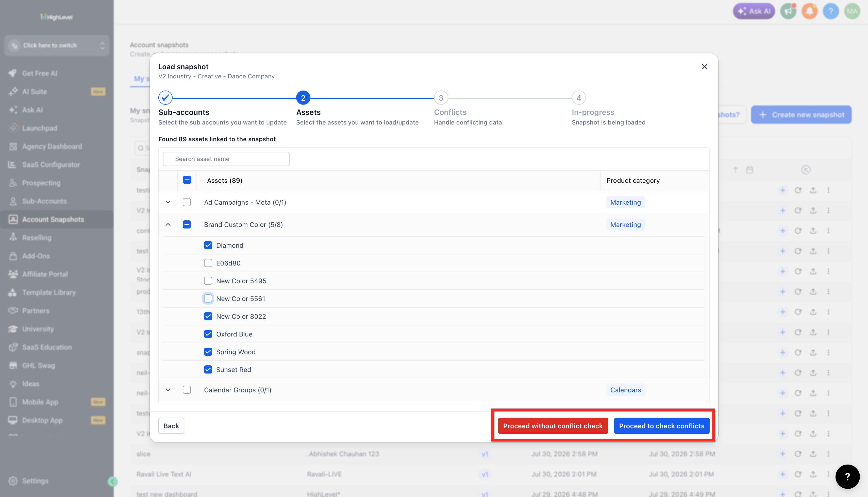Uncheck the Spring Wood checkbox
Screen dimensions: 868x497
click(208, 352)
